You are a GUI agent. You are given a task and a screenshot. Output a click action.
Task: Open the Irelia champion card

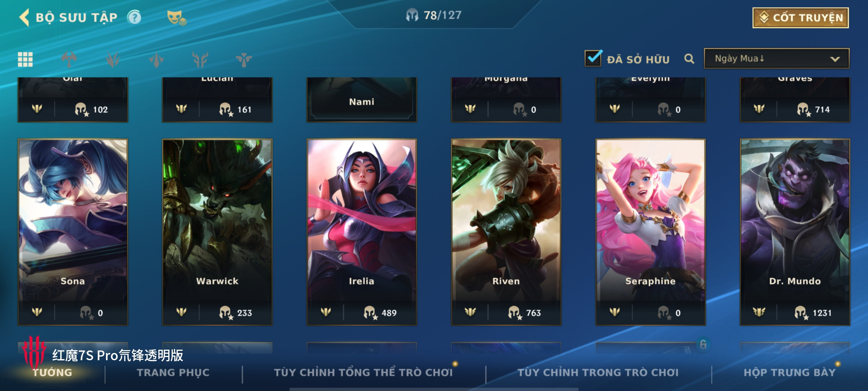(x=362, y=232)
